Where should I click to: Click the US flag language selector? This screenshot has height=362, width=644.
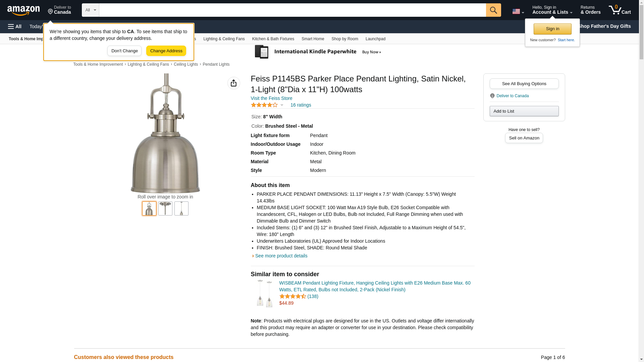(x=518, y=11)
